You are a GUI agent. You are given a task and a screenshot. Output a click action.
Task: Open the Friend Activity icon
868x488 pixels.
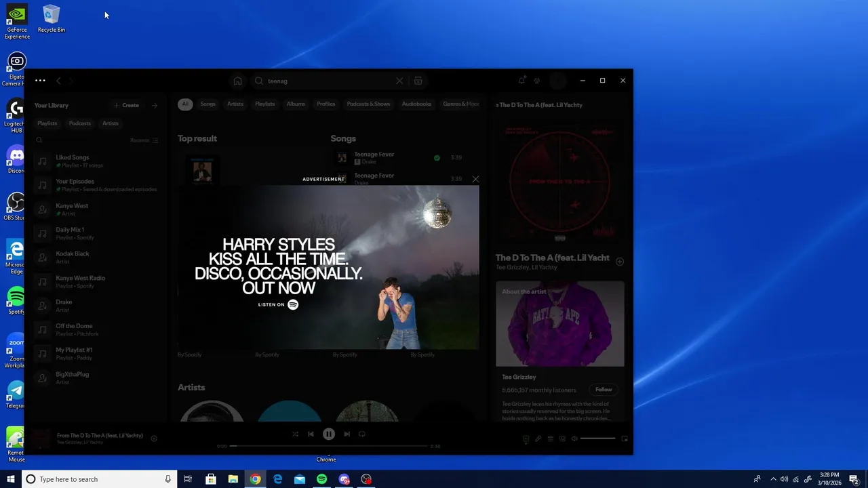coord(536,81)
